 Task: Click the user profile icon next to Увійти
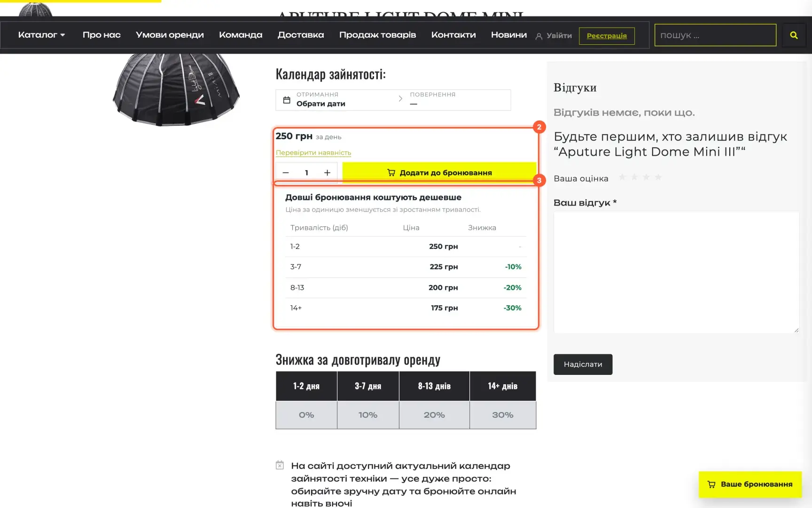click(x=539, y=36)
